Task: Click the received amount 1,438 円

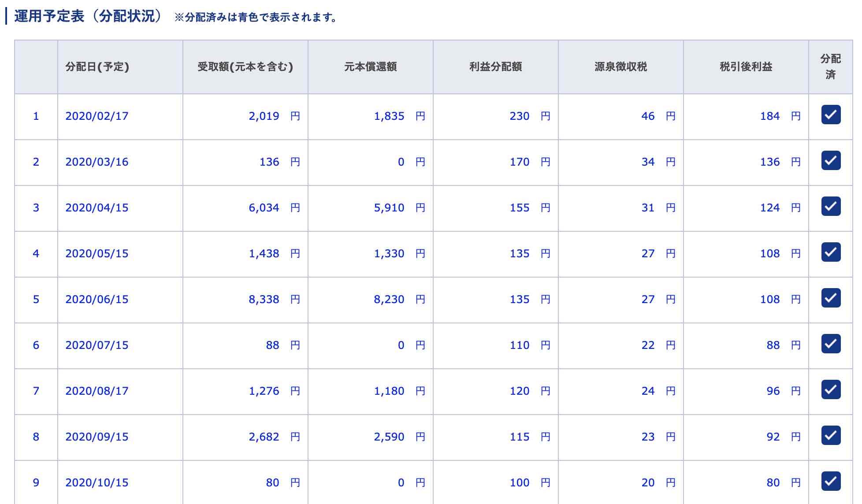Action: point(274,253)
